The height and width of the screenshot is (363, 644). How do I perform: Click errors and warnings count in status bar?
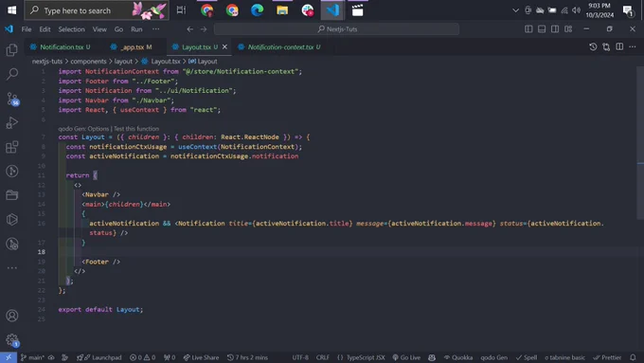pyautogui.click(x=142, y=357)
